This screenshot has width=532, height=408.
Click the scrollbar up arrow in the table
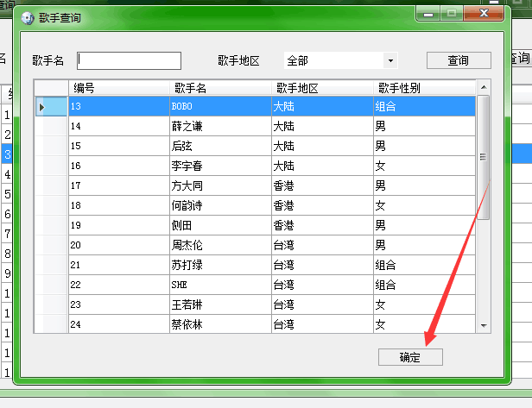(x=484, y=87)
